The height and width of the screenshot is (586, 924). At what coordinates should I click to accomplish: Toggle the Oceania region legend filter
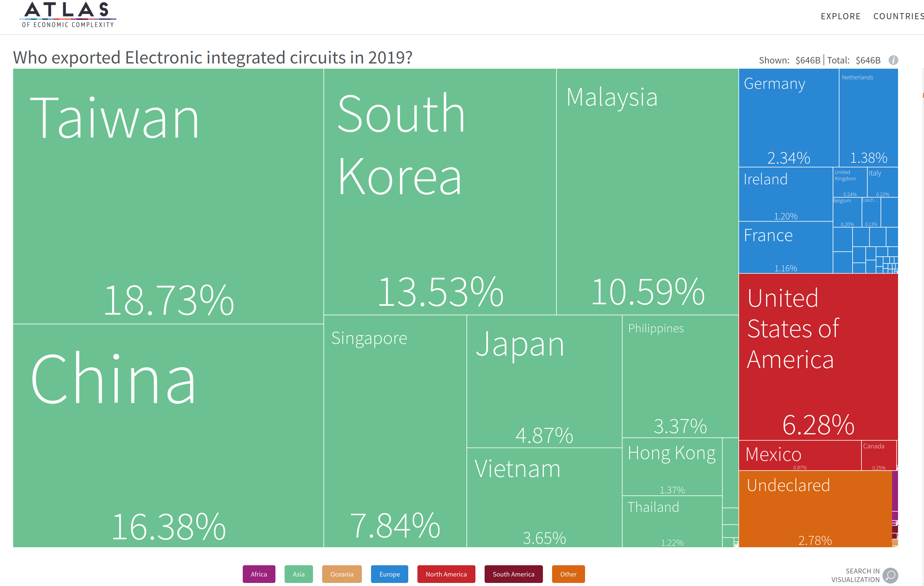click(x=341, y=574)
